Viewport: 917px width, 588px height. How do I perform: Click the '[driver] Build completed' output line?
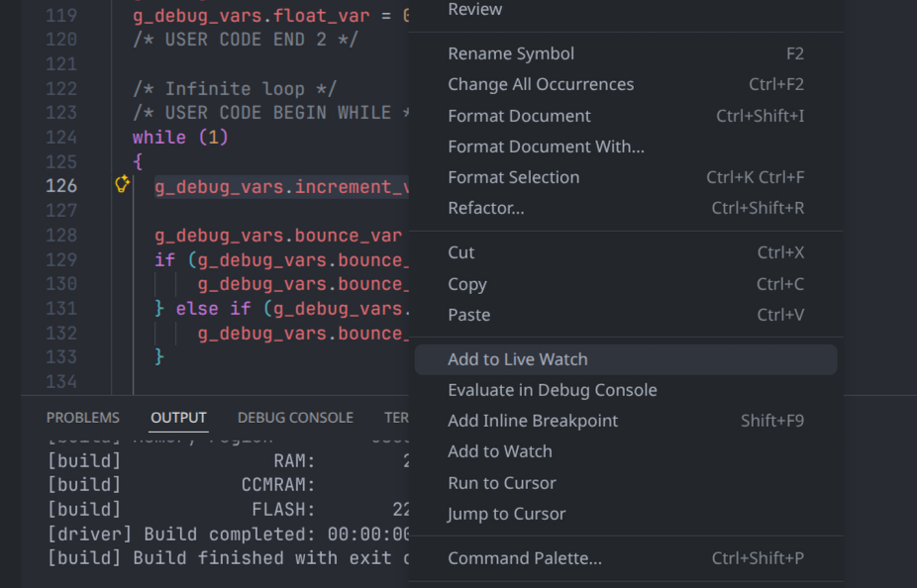[228, 535]
